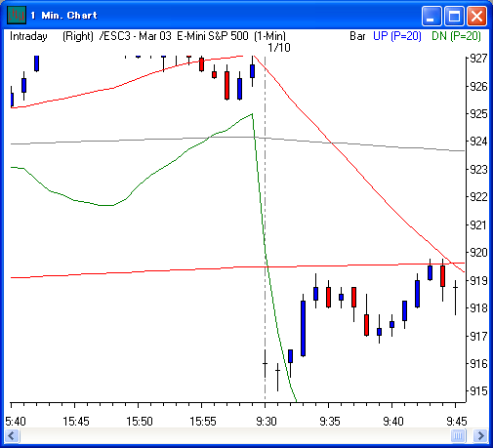493x448 pixels.
Task: Click the right scroll arrow button
Action: [480, 435]
